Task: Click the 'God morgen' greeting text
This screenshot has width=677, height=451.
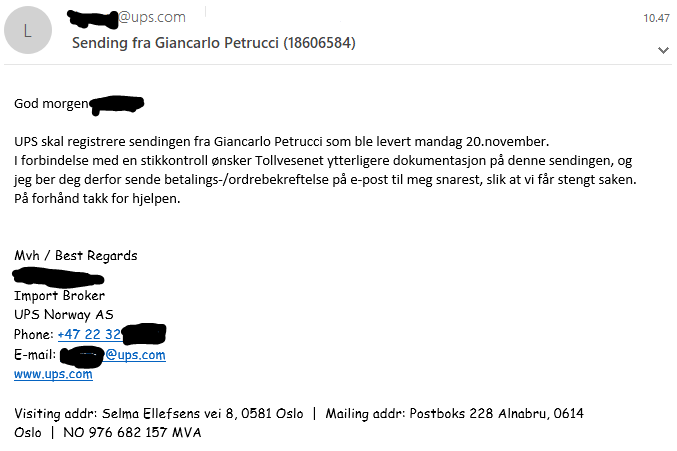Action: click(x=50, y=103)
